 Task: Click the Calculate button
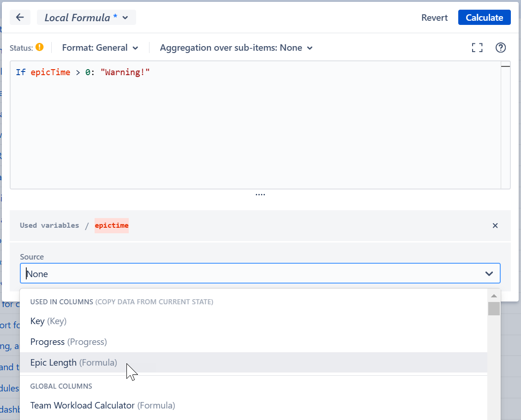484,18
